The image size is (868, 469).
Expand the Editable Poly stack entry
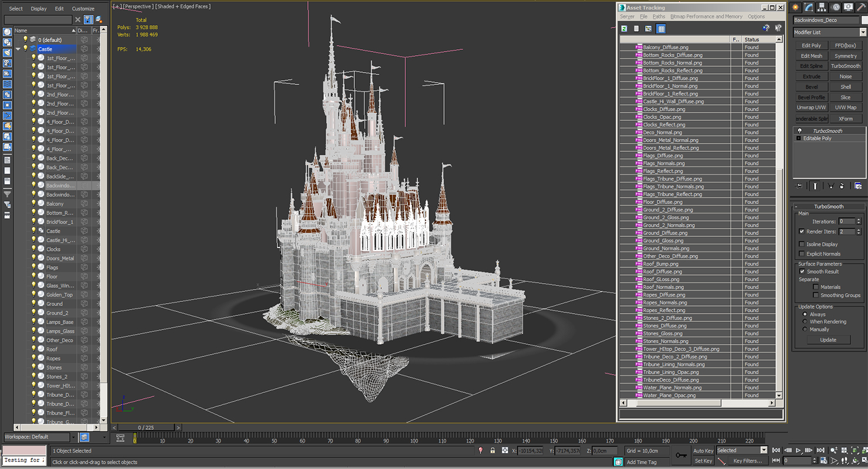798,138
